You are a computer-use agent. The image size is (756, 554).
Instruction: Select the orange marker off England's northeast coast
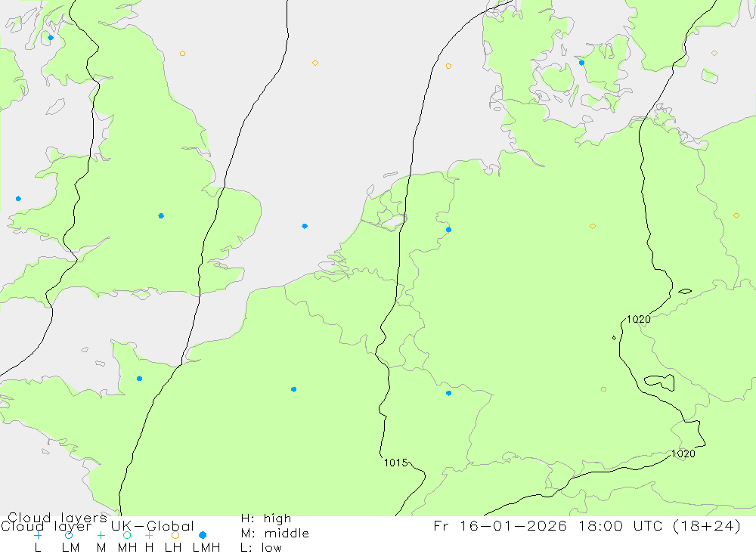182,54
